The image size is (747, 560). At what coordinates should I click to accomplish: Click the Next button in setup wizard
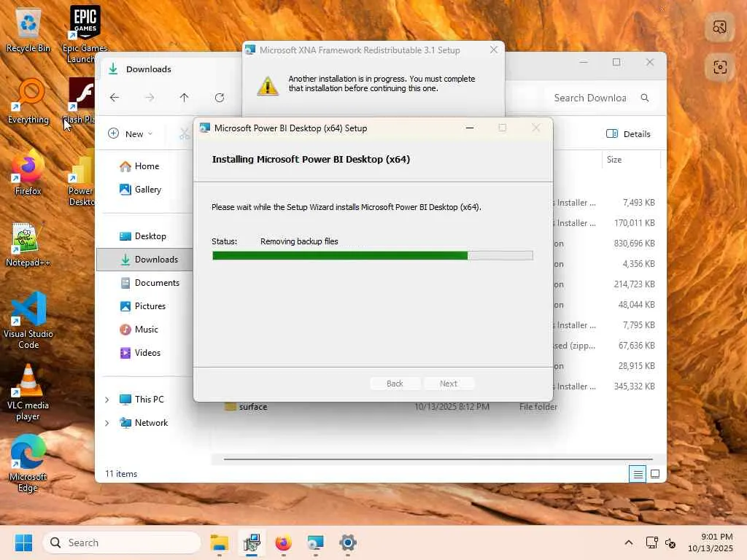(449, 384)
